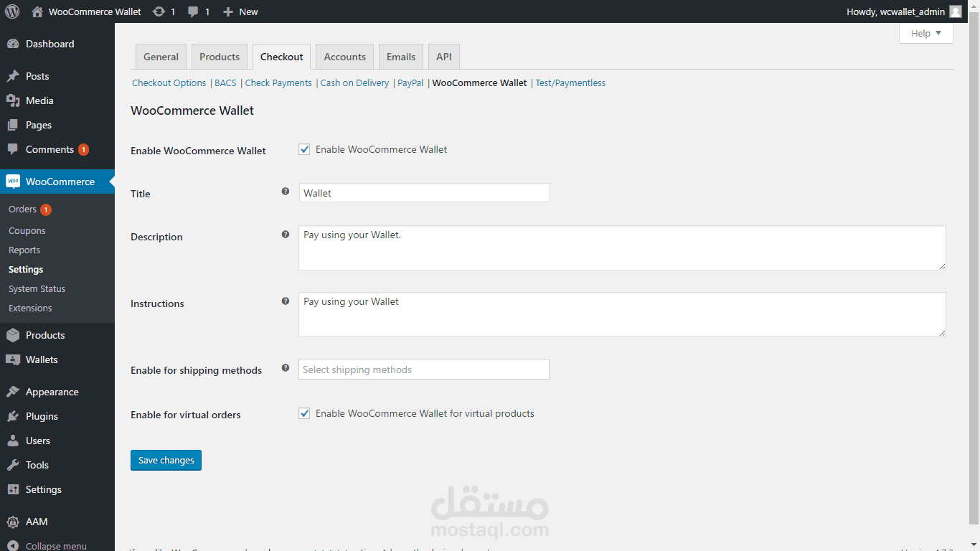Click the Comments speech bubble sidebar icon

[13, 149]
